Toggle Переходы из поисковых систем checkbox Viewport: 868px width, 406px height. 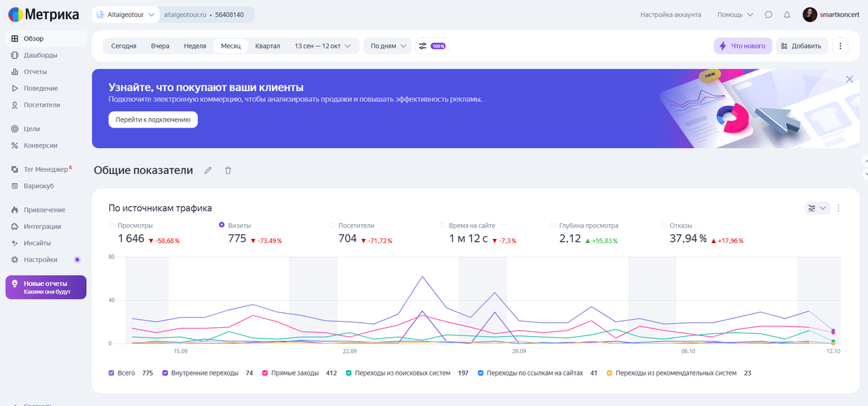[x=349, y=373]
